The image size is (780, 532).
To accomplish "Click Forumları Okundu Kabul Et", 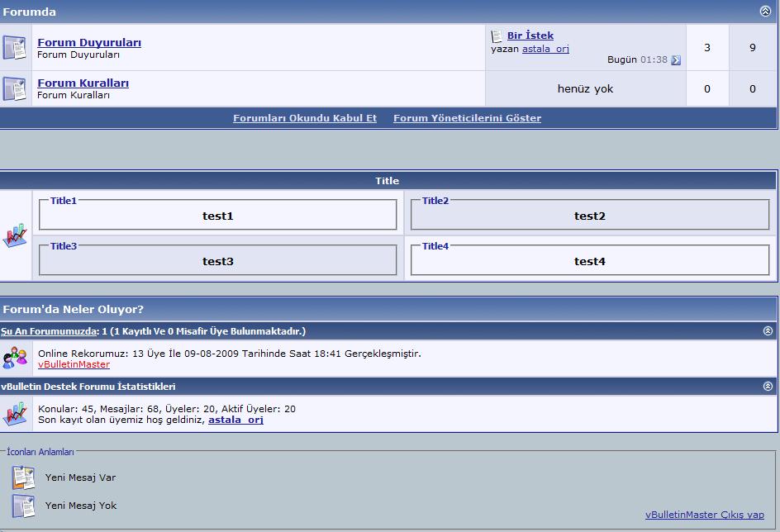I will click(x=305, y=118).
